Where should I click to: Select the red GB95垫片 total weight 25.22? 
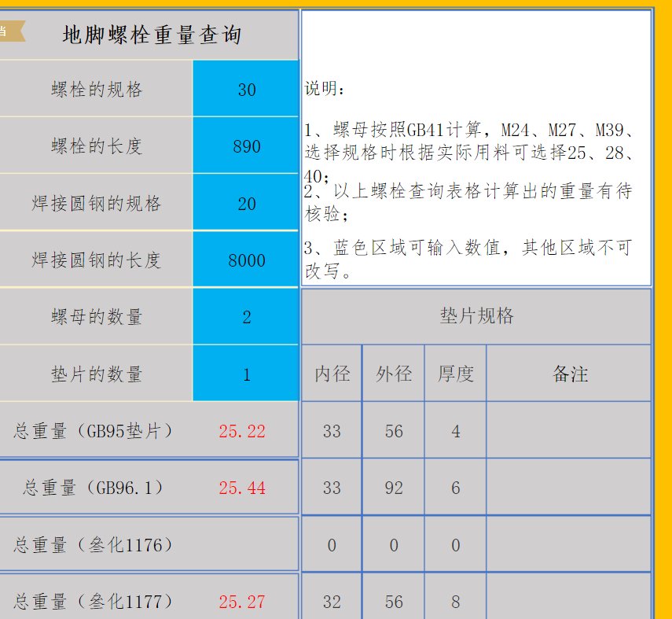coord(245,429)
